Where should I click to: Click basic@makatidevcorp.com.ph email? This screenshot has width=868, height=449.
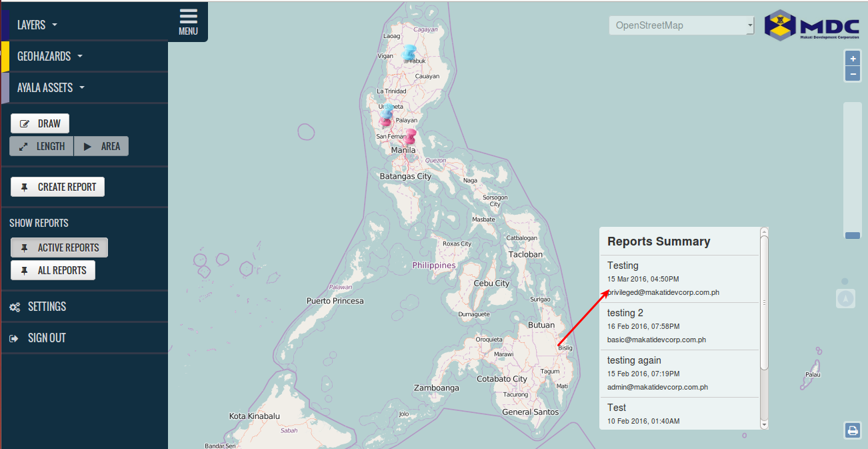[657, 340]
